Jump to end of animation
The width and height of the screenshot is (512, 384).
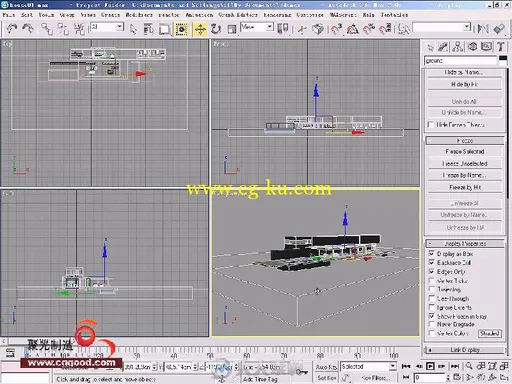455,366
